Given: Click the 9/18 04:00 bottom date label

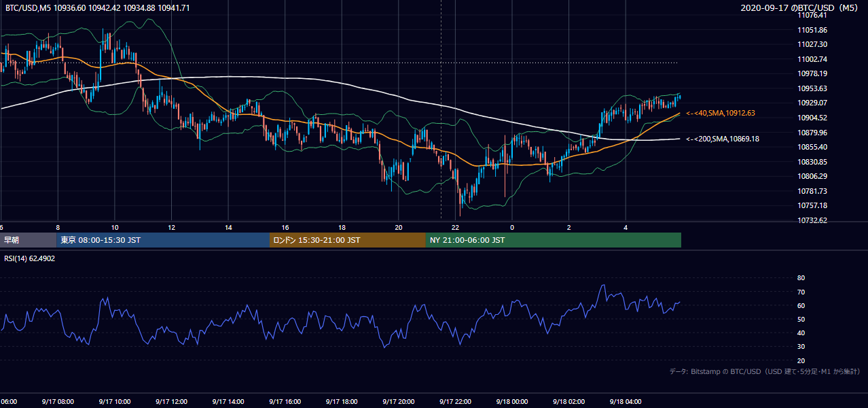Looking at the screenshot, I should (x=626, y=402).
